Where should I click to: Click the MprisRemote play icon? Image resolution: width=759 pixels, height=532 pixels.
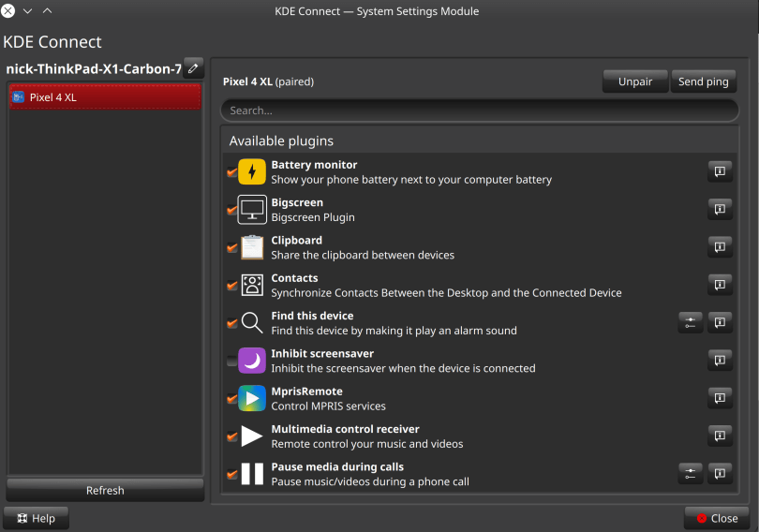click(252, 398)
